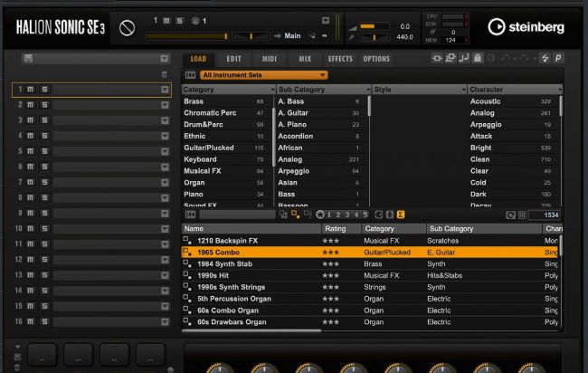Viewport: 588px width, 373px height.
Task: Click the multi-program list icon above slot rack
Action: [x=28, y=58]
